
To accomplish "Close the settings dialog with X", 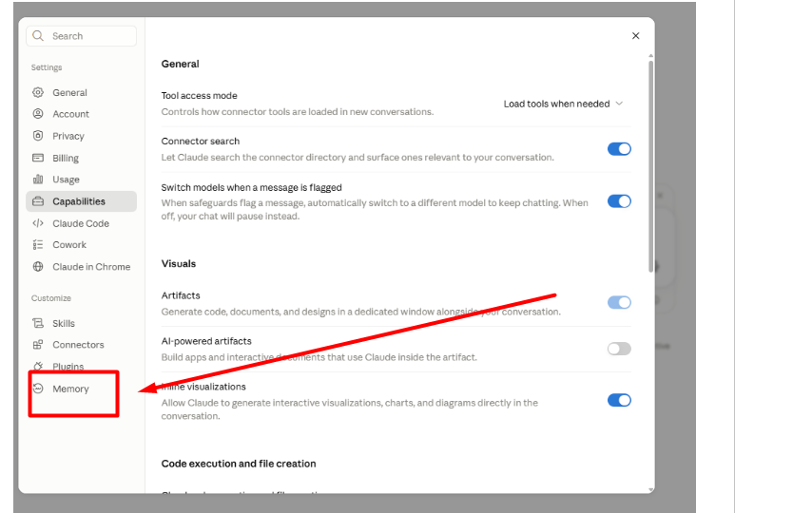I will click(x=635, y=36).
